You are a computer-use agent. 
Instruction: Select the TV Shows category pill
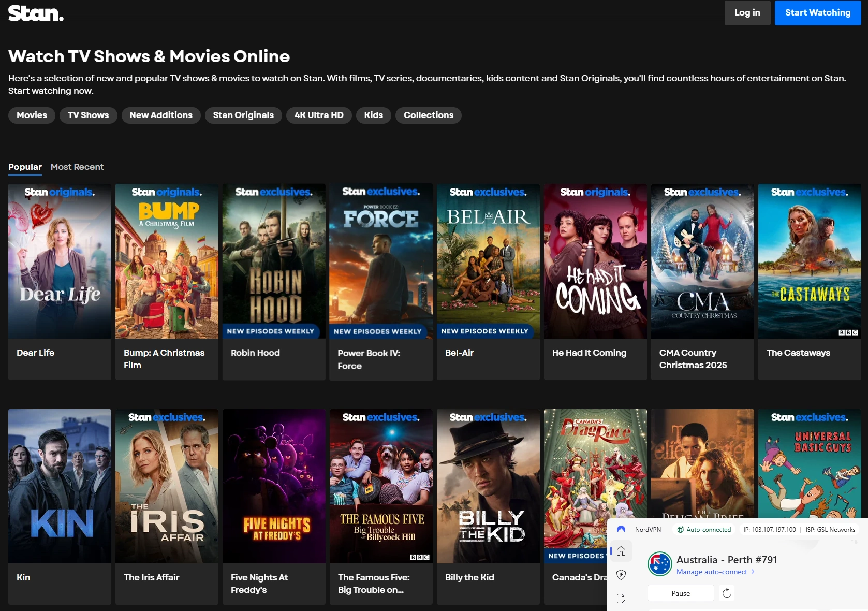[89, 115]
